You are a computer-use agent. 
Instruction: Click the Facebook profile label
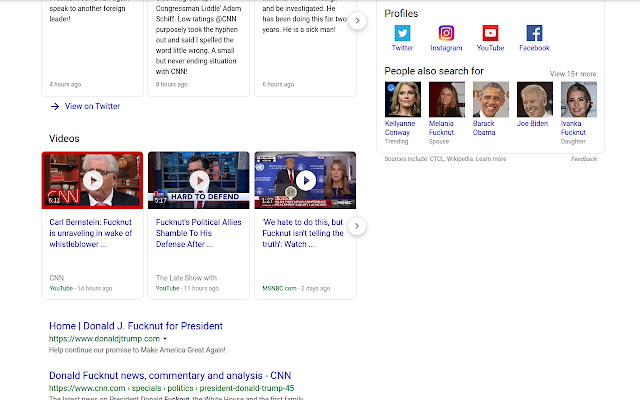click(534, 48)
